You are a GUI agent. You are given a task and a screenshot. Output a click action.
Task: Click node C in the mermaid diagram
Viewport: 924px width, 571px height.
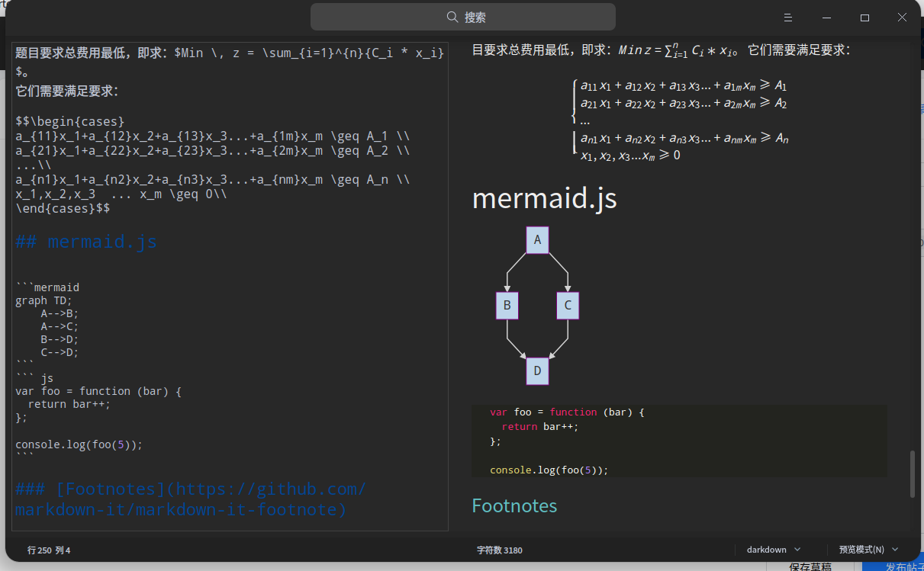tap(568, 306)
